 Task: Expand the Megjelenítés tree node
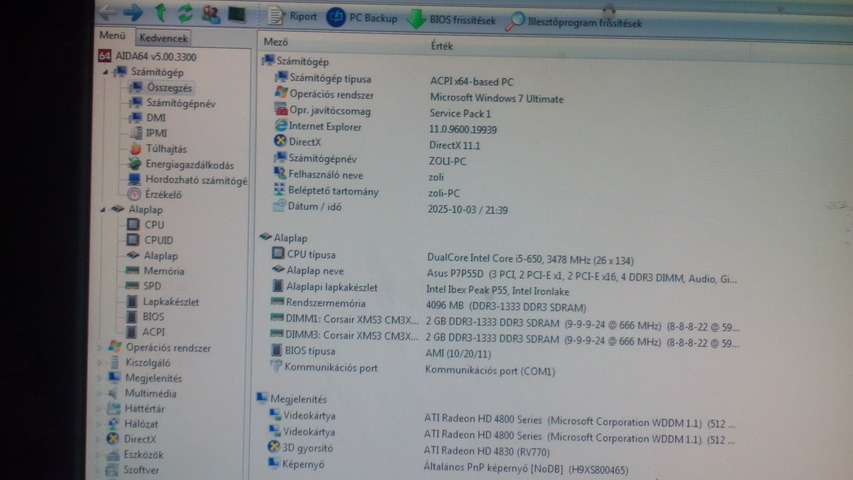100,378
